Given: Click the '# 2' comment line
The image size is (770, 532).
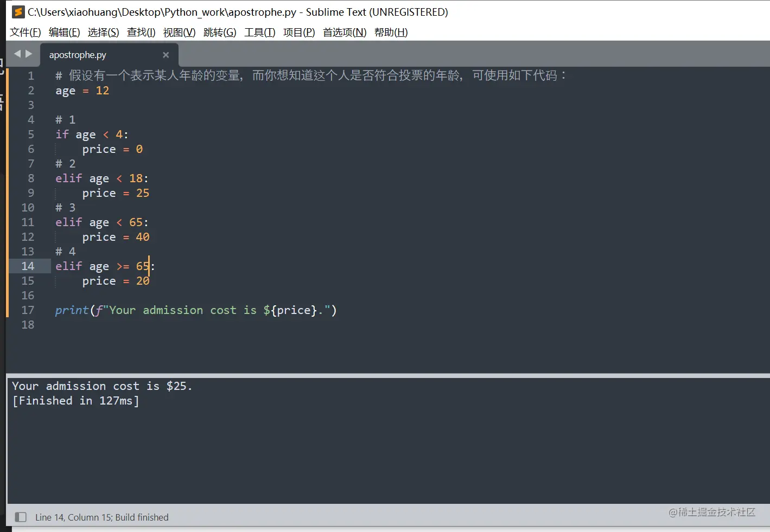Looking at the screenshot, I should tap(65, 164).
